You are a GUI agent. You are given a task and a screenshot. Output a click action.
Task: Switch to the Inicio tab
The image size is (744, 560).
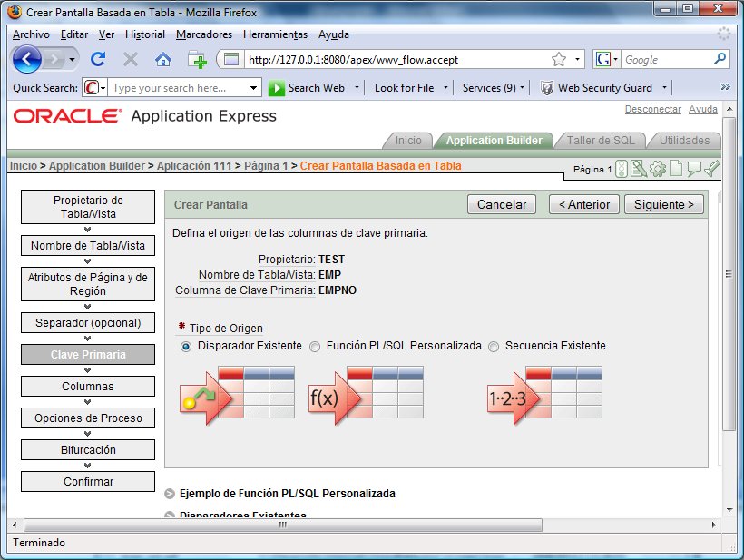(408, 141)
